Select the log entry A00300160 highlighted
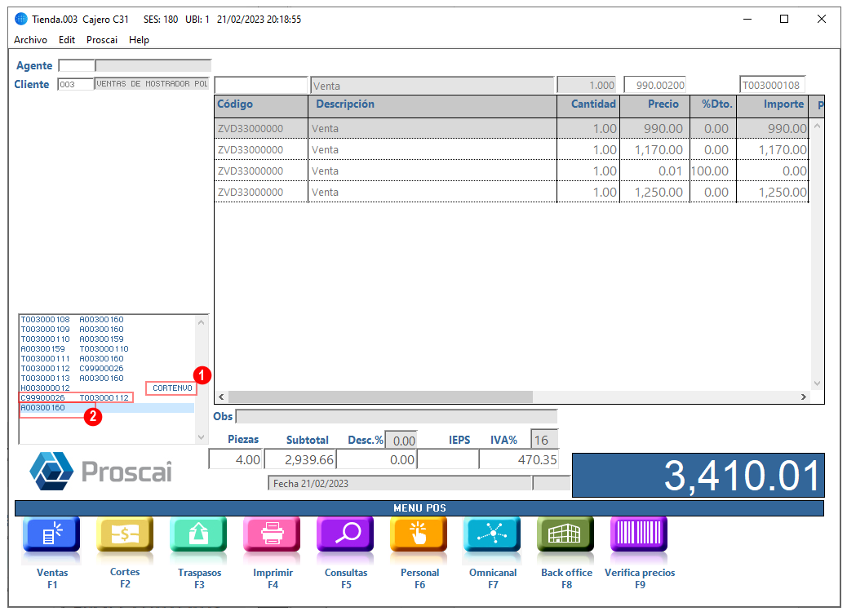 coord(107,408)
